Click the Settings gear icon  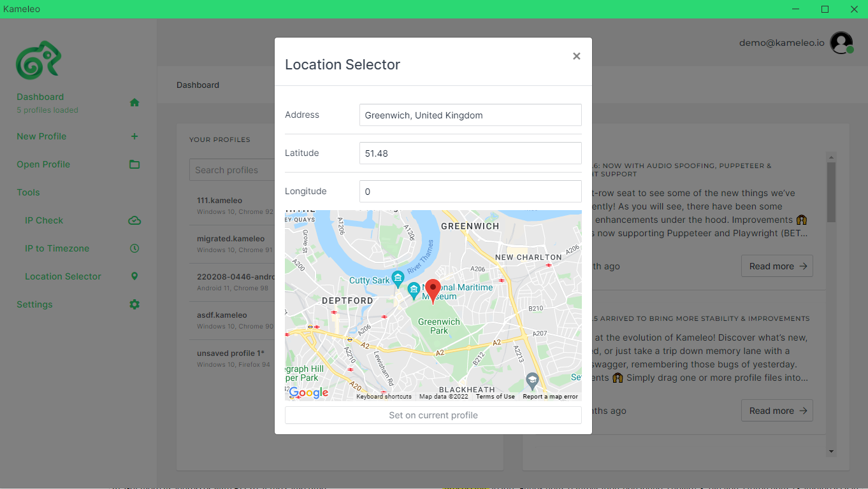[x=134, y=304]
